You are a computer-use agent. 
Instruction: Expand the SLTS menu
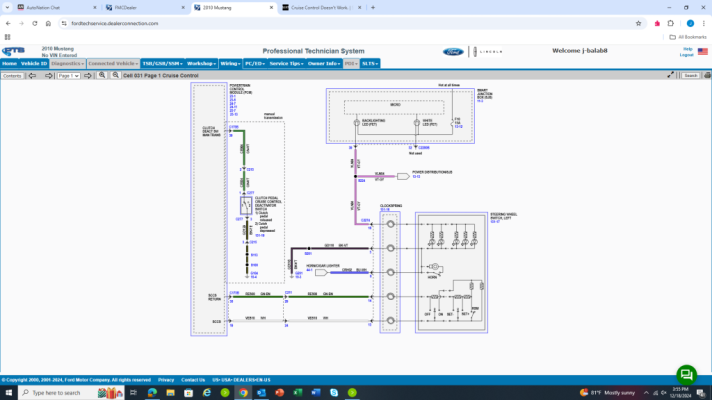point(370,64)
